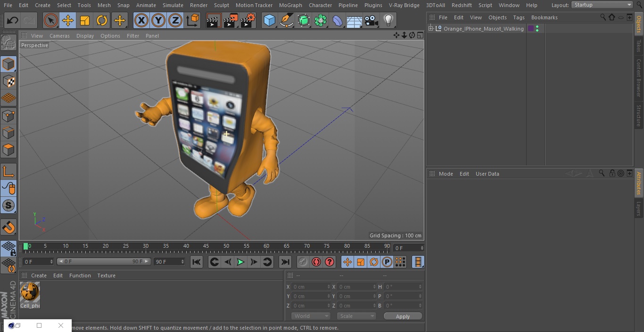Enable the Axis modification tool
The image size is (644, 332).
pyautogui.click(x=8, y=172)
